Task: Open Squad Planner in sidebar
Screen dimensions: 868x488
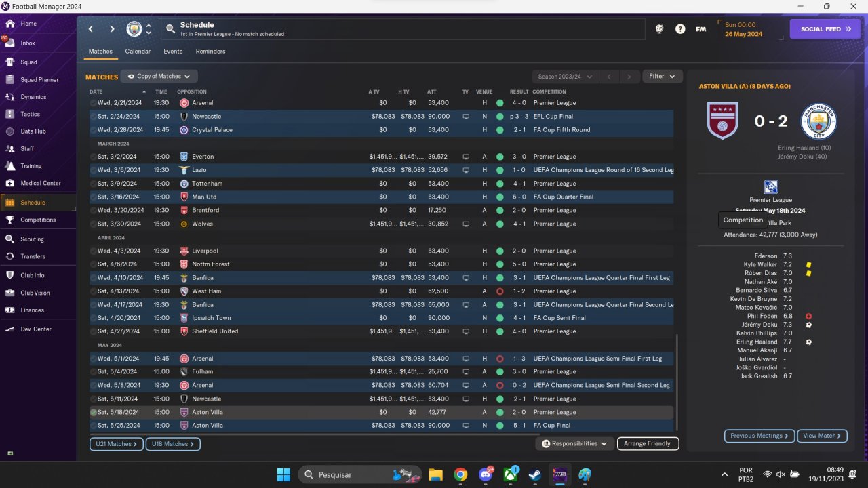Action: [39, 79]
